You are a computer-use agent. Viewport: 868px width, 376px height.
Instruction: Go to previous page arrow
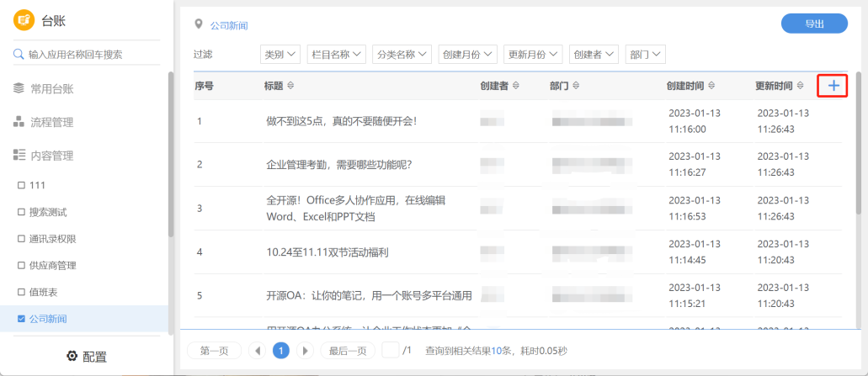click(257, 351)
